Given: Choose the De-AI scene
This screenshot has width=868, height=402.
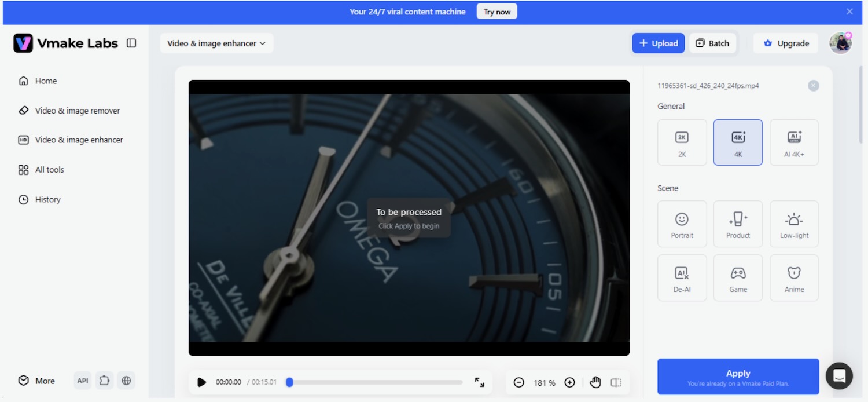Looking at the screenshot, I should click(682, 277).
